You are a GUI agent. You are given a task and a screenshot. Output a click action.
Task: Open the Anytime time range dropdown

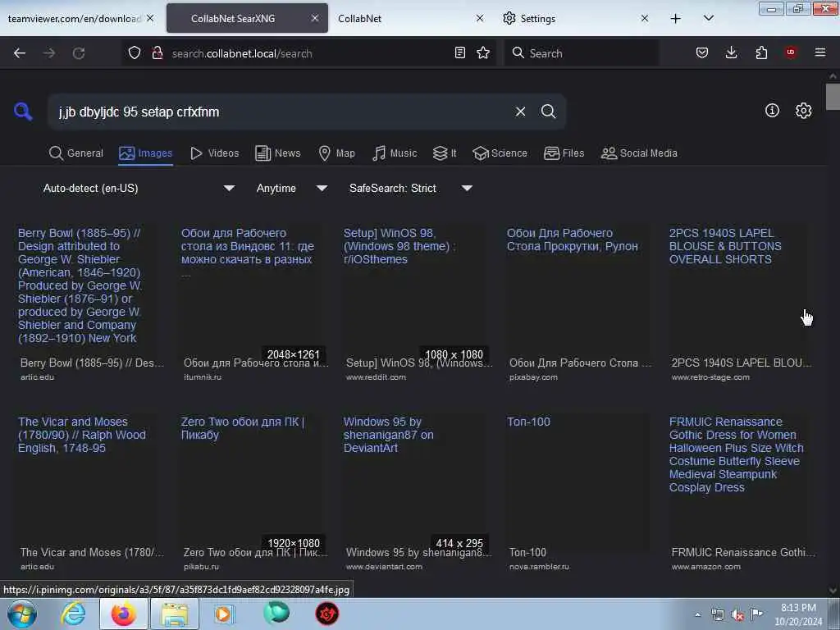click(x=291, y=188)
